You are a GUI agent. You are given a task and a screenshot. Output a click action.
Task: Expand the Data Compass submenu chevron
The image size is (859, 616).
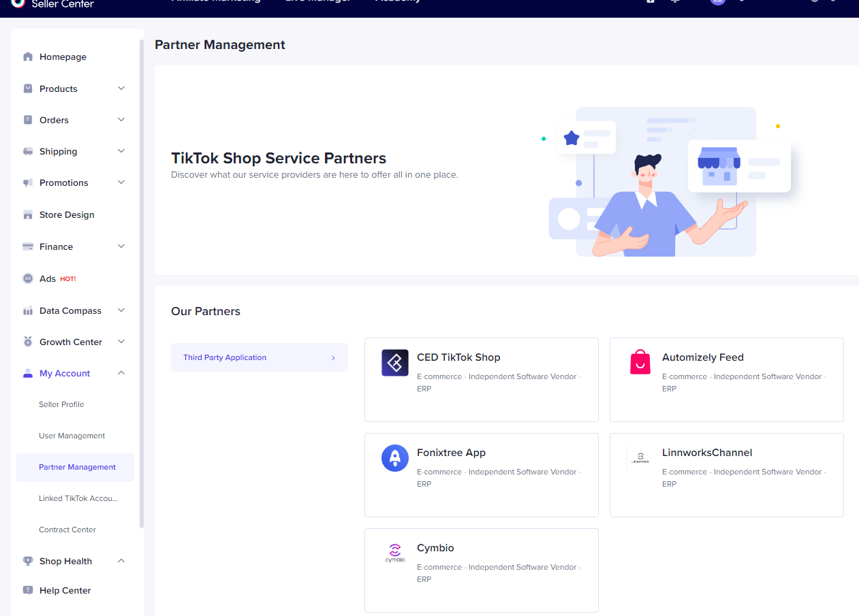coord(121,310)
